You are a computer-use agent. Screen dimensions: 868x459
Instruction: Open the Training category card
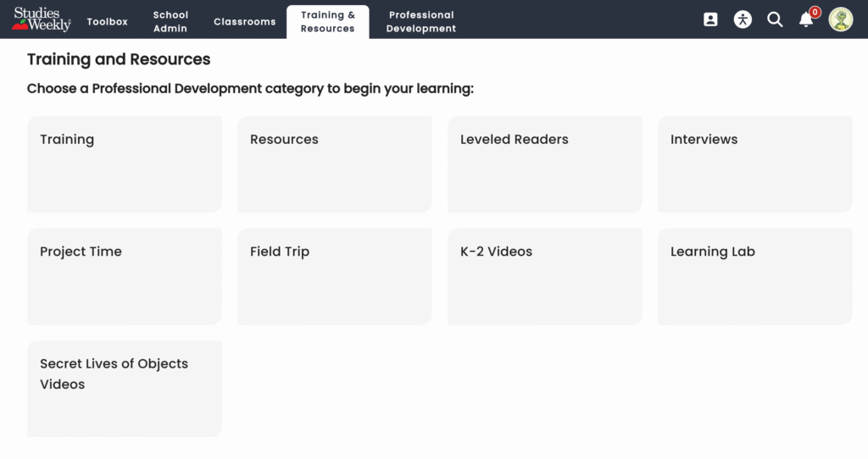125,164
